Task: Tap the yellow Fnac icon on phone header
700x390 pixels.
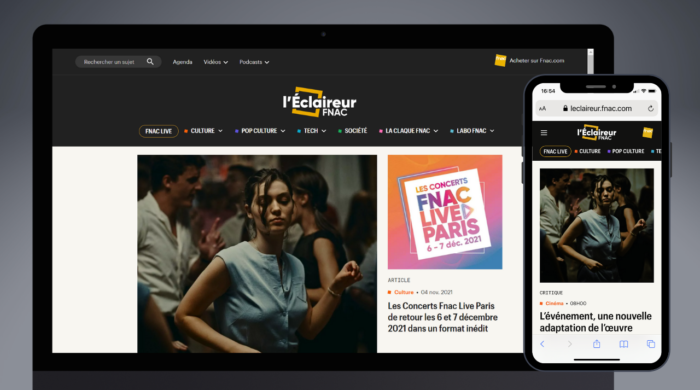Action: coord(648,132)
